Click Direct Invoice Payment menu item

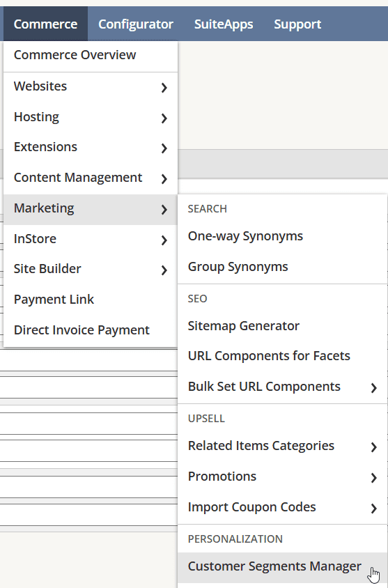(x=91, y=330)
